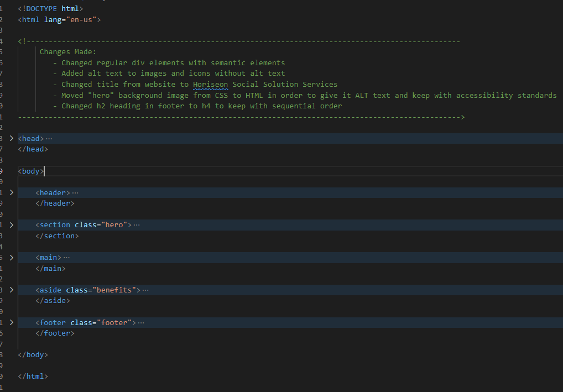Image resolution: width=563 pixels, height=392 pixels.
Task: Expand the folded head element
Action: pyautogui.click(x=12, y=138)
